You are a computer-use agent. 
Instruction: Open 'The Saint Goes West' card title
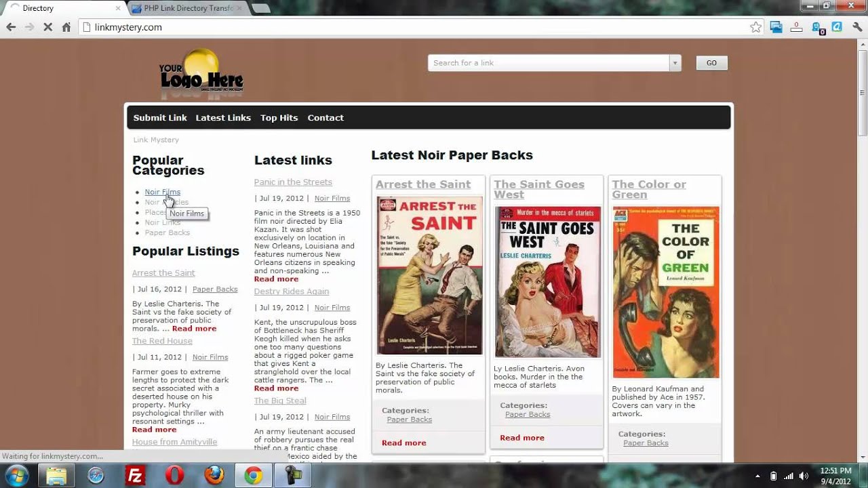(539, 189)
